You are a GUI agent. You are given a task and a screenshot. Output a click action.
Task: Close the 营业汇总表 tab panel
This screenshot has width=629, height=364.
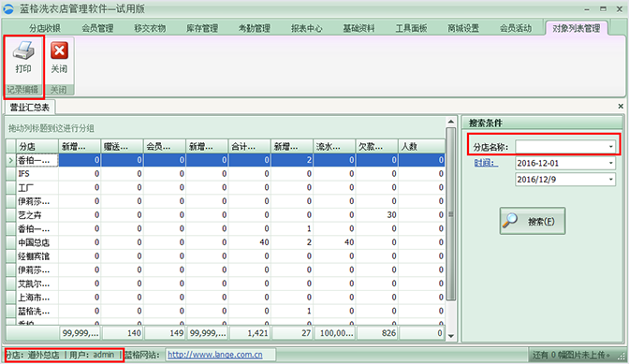tap(621, 107)
